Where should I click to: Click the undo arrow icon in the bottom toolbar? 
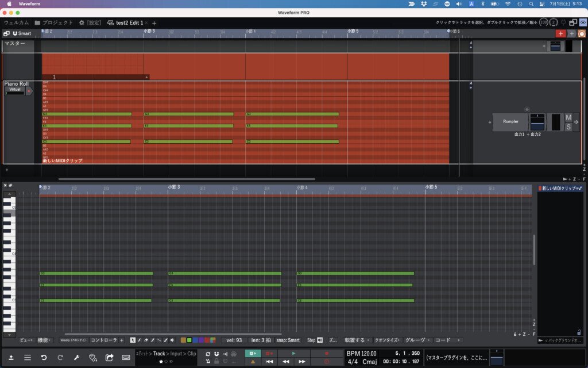44,358
